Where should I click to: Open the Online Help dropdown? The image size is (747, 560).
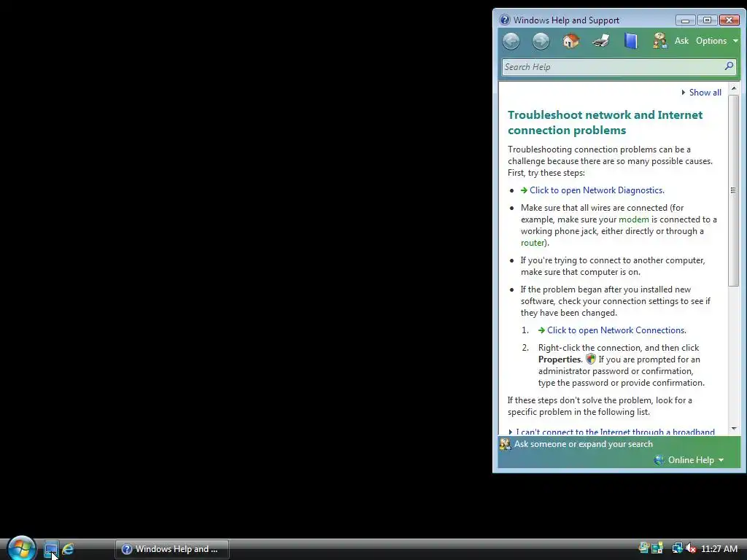pyautogui.click(x=689, y=460)
